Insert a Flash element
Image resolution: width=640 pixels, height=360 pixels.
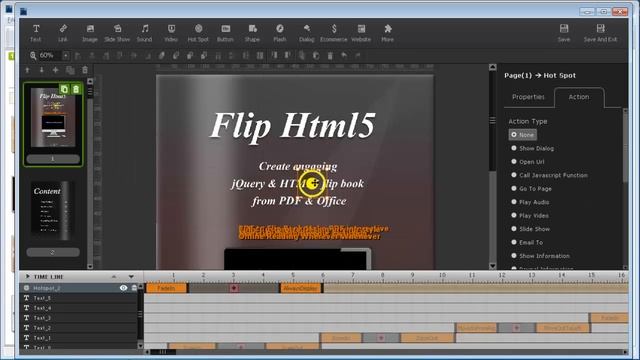[280, 33]
